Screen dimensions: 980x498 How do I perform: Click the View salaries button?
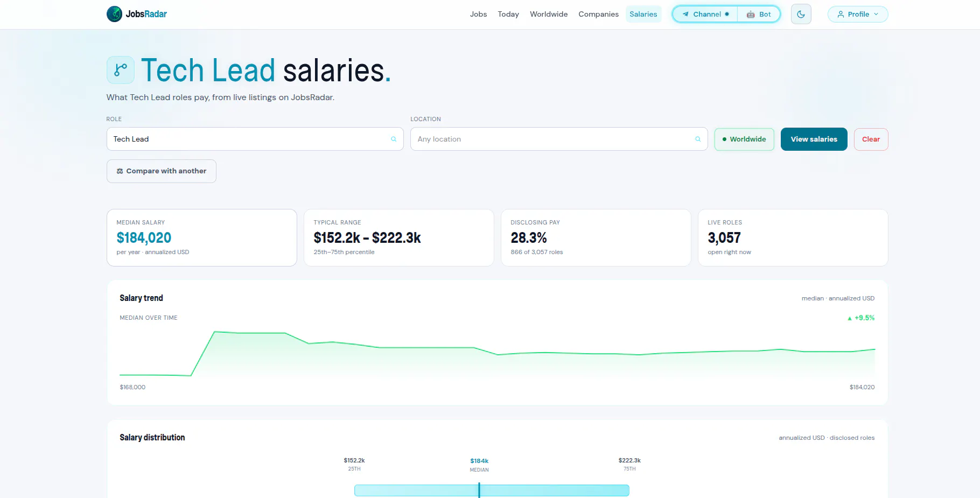click(x=814, y=139)
